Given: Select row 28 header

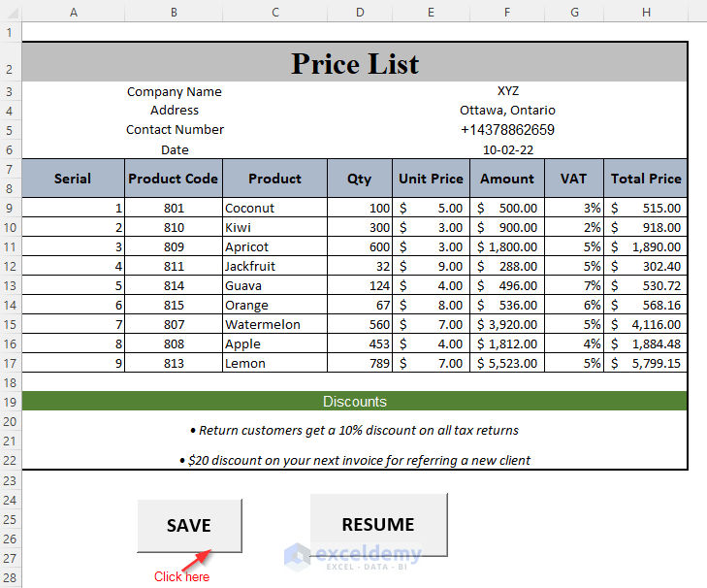Looking at the screenshot, I should coord(10,577).
